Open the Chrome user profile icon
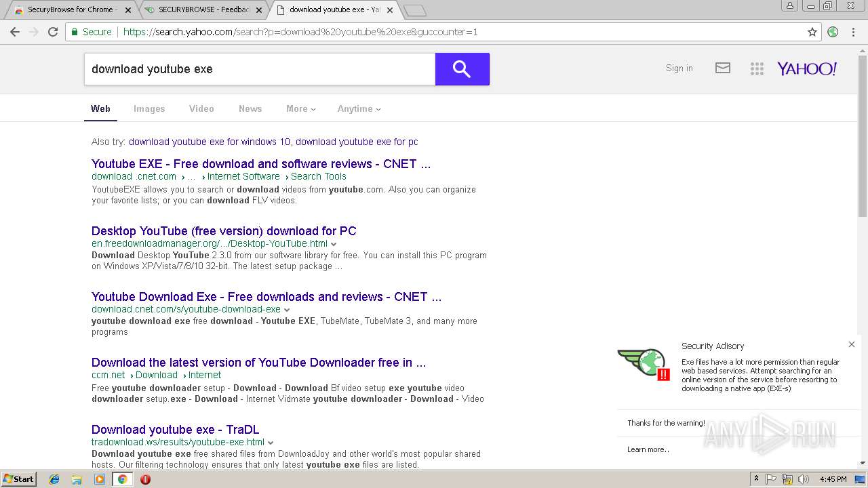Viewport: 868px width, 488px height. tap(790, 5)
